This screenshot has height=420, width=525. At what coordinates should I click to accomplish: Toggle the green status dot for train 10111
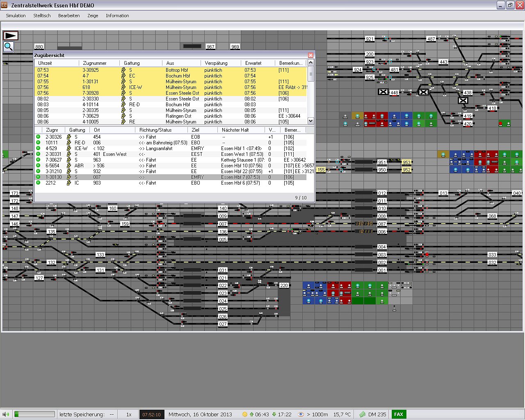(38, 143)
